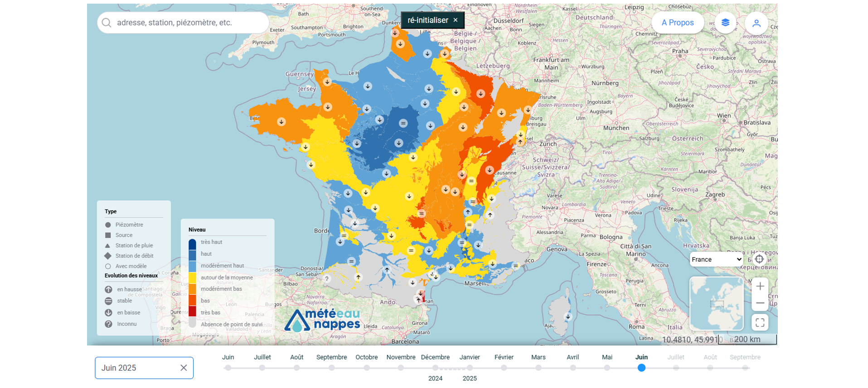Open the user account icon
Image resolution: width=868 pixels, height=388 pixels.
click(x=756, y=23)
